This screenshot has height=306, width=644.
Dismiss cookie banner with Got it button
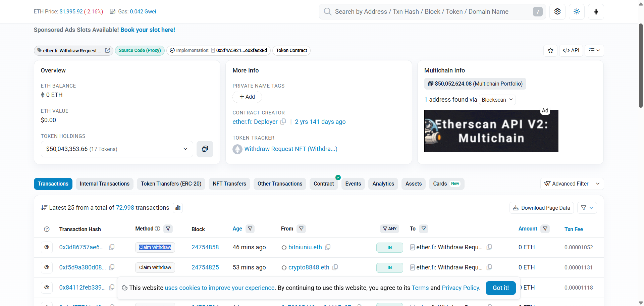(500, 288)
